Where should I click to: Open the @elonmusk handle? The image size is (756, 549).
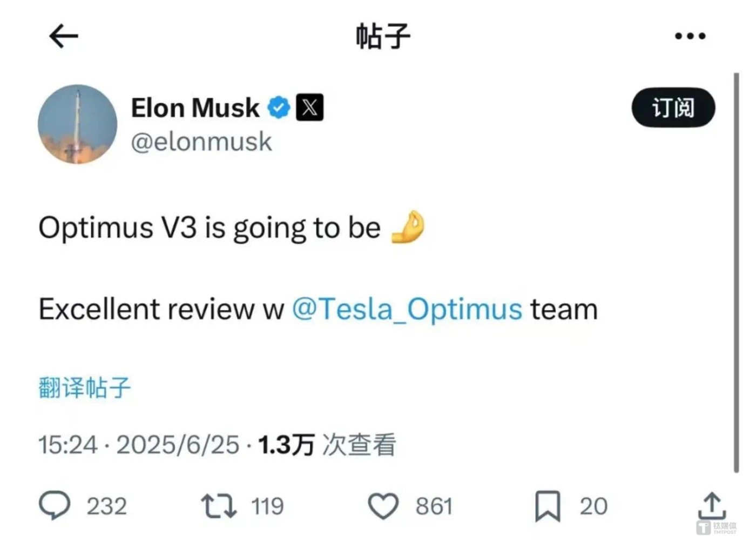(201, 142)
